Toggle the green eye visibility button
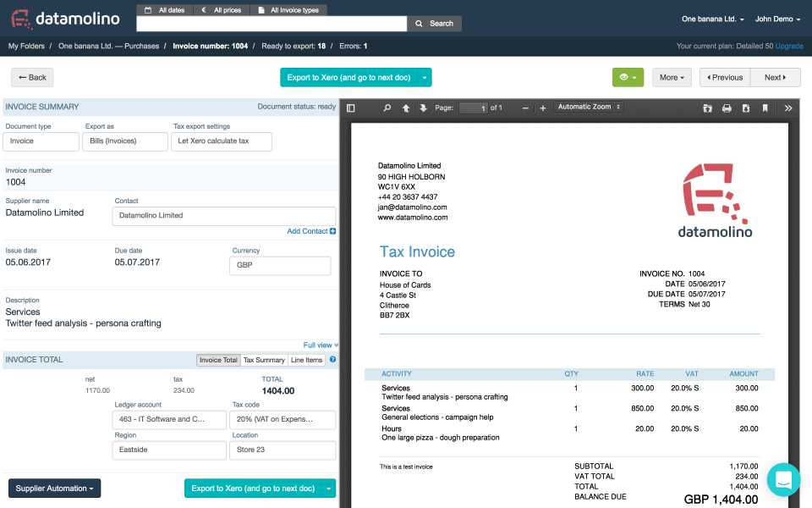 (x=628, y=77)
